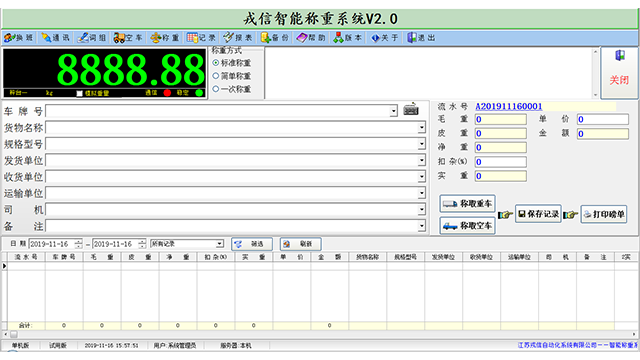Expand the 收货单位 dropdown list

(421, 177)
